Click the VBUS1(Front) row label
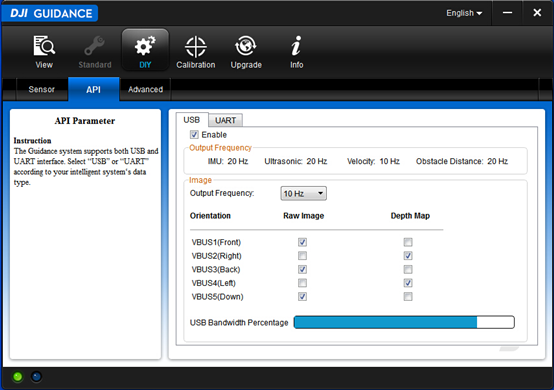Viewport: 554px width, 390px height. (216, 242)
